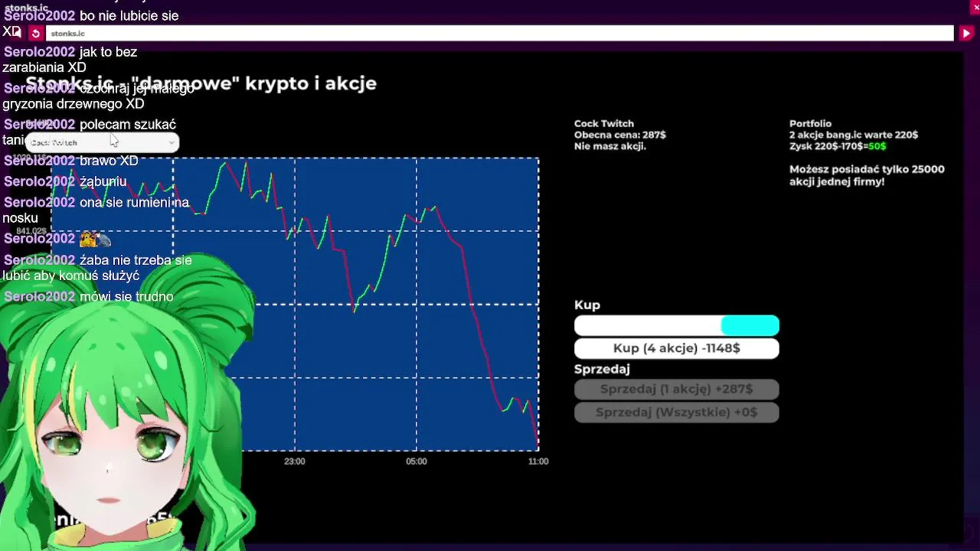Click the 05:00 chart time label

(416, 461)
